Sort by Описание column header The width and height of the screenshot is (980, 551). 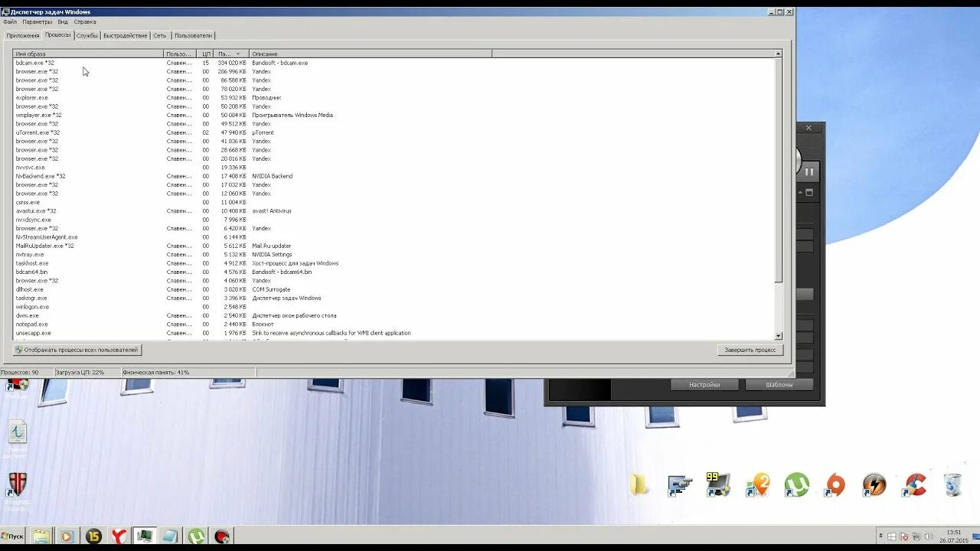371,54
